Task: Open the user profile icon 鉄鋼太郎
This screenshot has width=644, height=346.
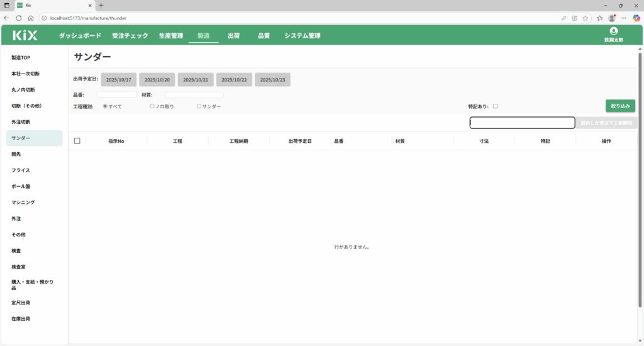Action: pyautogui.click(x=613, y=31)
